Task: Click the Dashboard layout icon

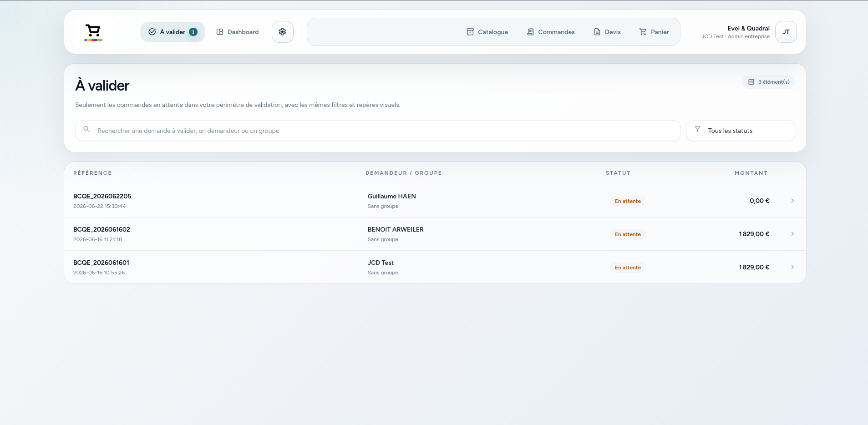Action: 220,32
